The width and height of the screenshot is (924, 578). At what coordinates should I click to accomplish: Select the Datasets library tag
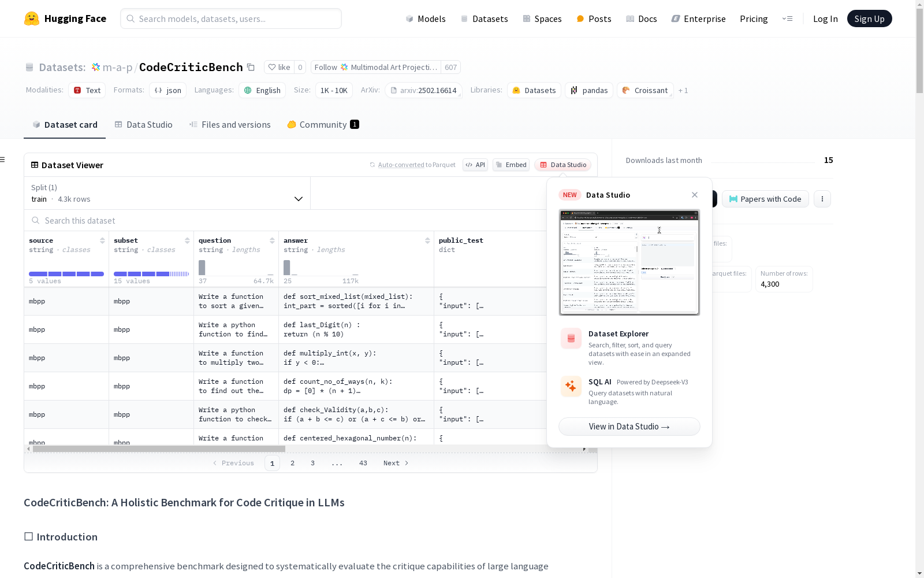534,90
